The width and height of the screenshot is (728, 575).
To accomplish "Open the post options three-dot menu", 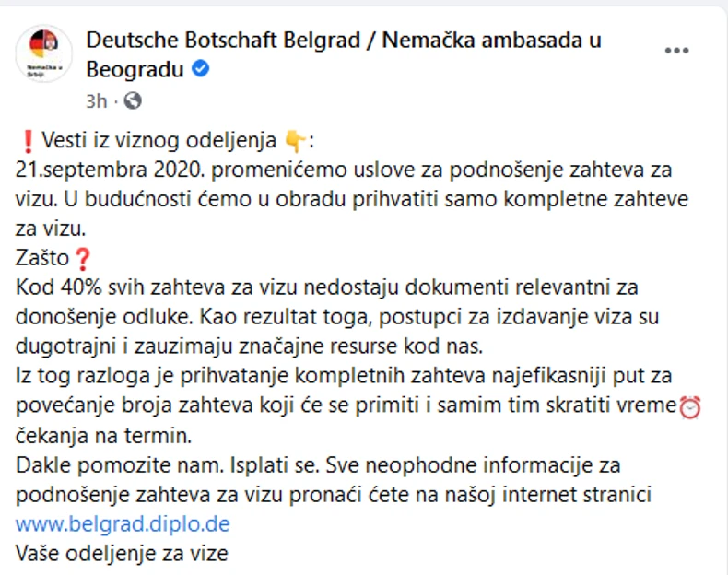I will 675,51.
